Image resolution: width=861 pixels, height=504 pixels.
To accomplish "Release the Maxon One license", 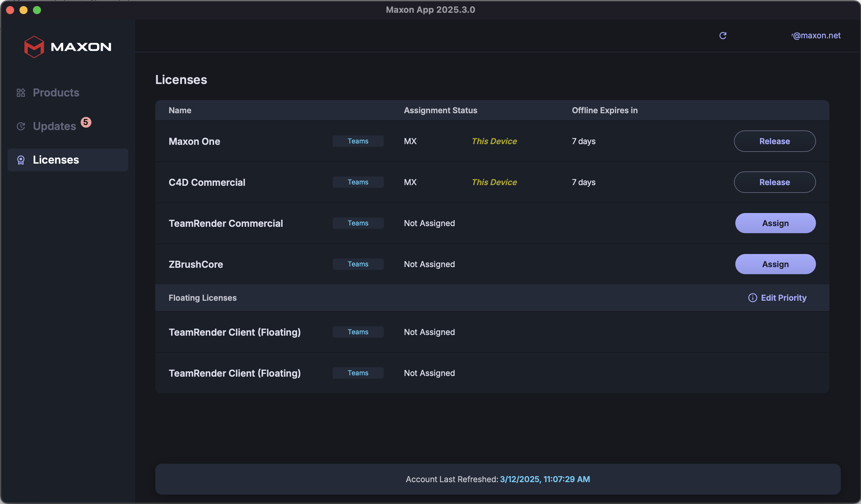I will tap(775, 141).
